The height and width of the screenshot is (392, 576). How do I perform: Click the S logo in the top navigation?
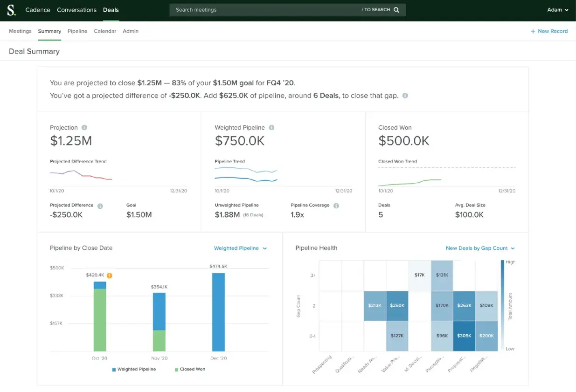(11, 9)
